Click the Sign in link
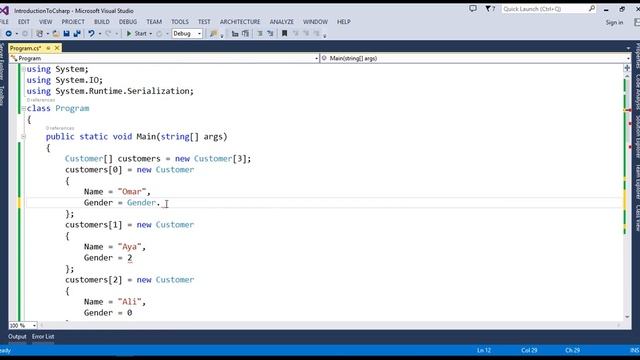640x360 pixels. pos(614,22)
